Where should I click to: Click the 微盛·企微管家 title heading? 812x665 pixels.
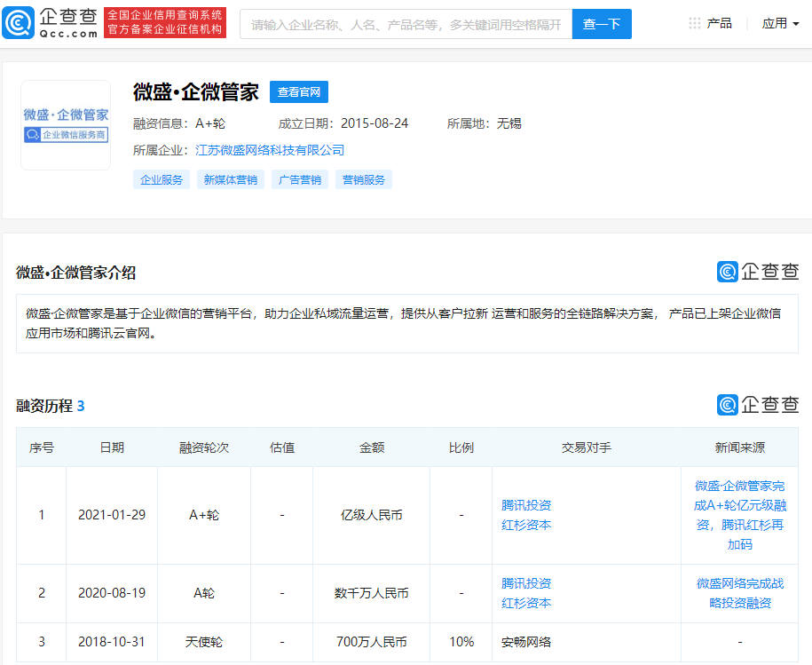(x=196, y=92)
